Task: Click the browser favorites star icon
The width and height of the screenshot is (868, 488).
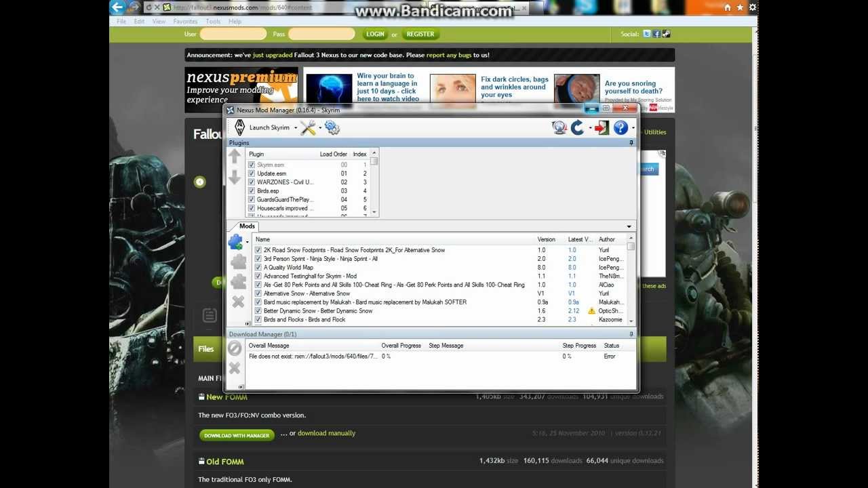Action: click(x=740, y=7)
